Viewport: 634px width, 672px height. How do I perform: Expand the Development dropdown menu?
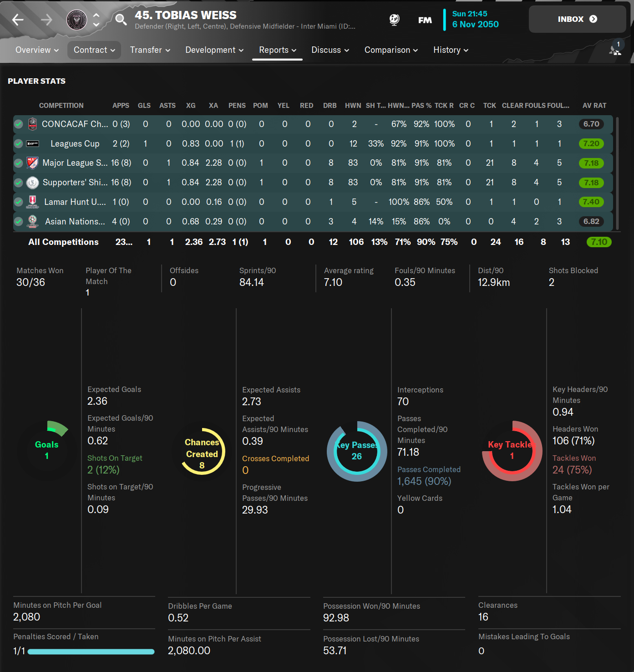[214, 50]
